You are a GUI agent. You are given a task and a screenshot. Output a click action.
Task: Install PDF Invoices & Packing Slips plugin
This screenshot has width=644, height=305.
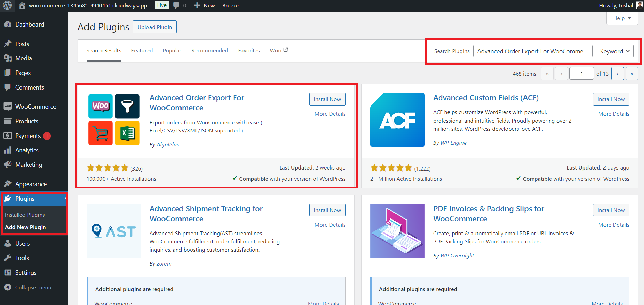(611, 210)
